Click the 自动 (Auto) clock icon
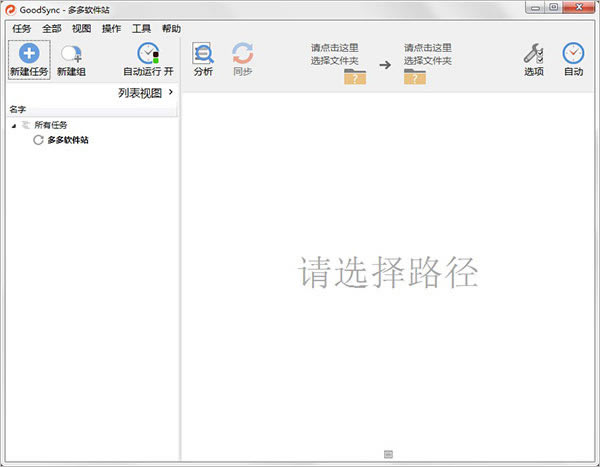 pyautogui.click(x=573, y=53)
